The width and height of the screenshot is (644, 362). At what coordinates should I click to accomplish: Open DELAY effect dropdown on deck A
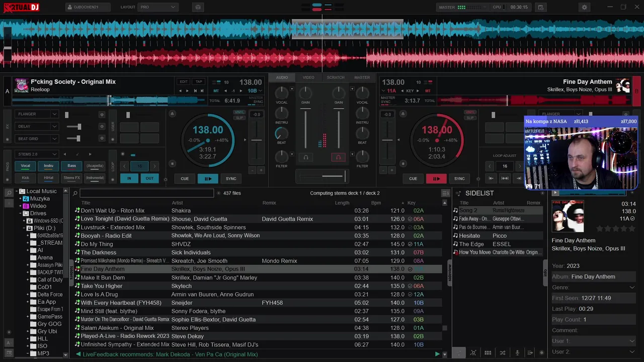coord(55,126)
